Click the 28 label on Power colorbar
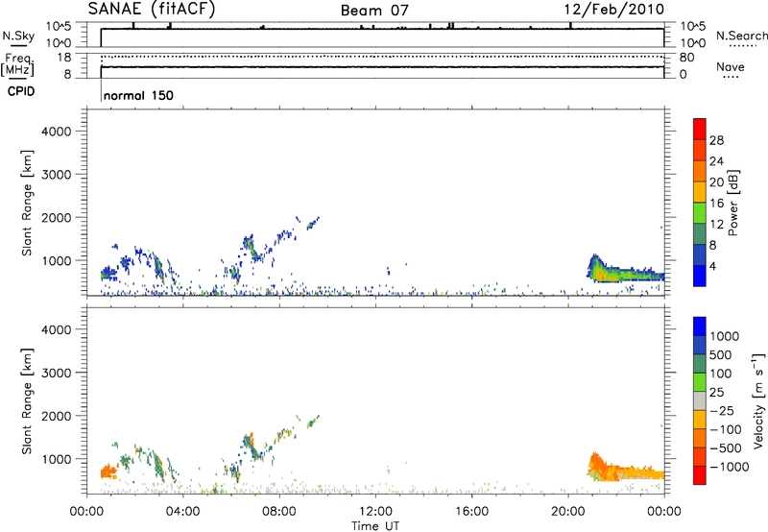This screenshot has width=768, height=532. click(716, 140)
